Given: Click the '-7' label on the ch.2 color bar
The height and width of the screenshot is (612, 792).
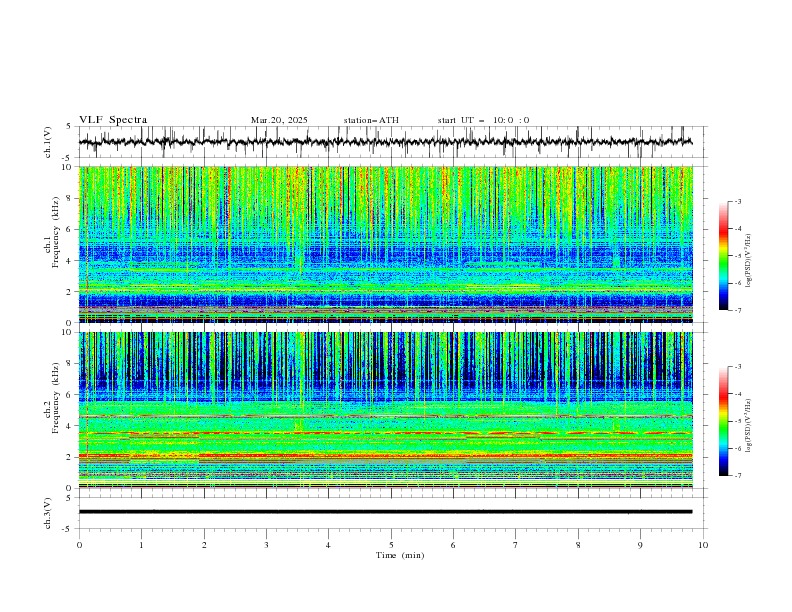Looking at the screenshot, I should (737, 476).
